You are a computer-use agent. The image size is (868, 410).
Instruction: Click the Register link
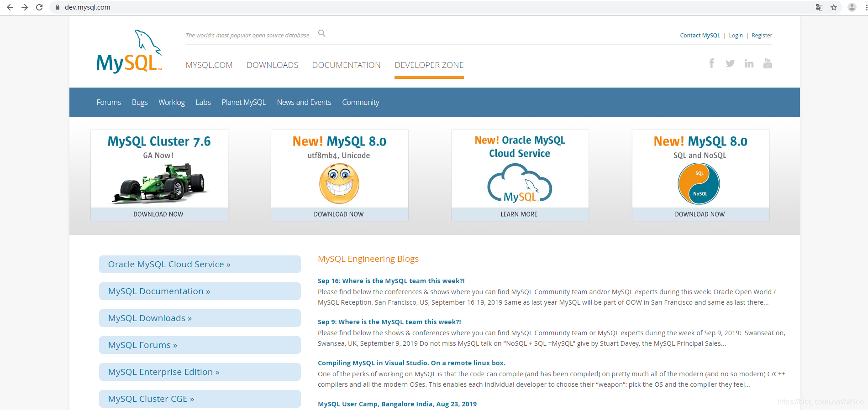762,35
